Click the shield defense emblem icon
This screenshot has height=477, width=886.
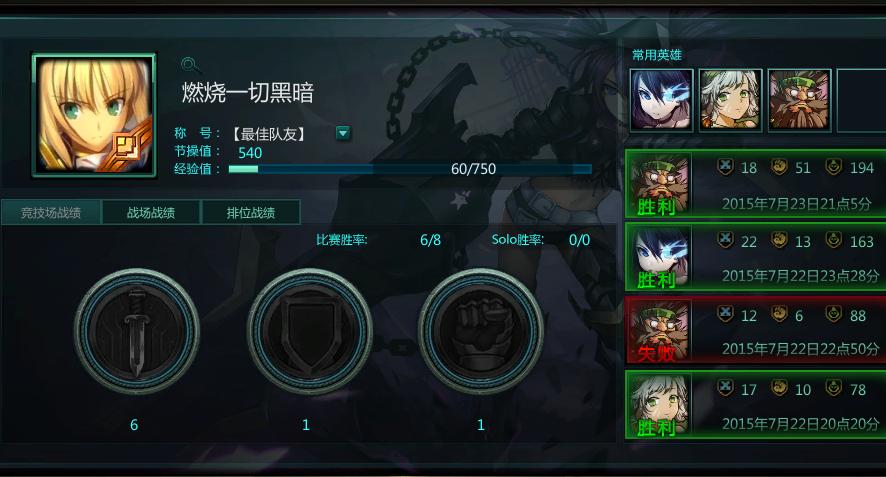pyautogui.click(x=309, y=331)
